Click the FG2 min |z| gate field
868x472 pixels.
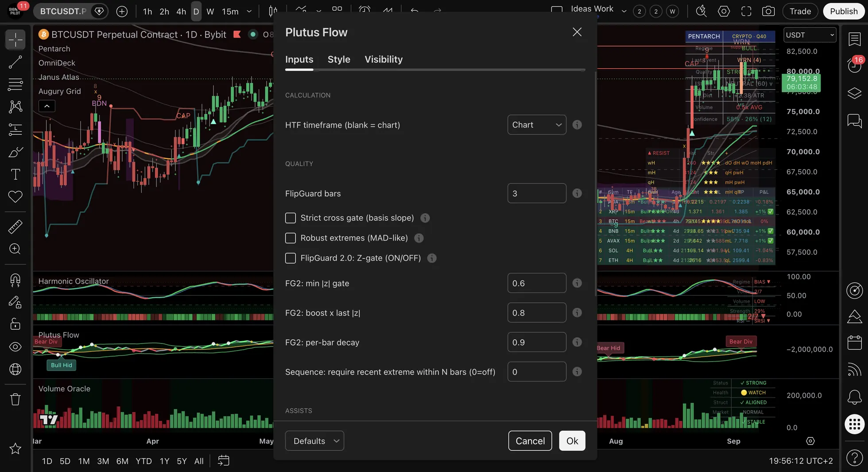coord(537,283)
